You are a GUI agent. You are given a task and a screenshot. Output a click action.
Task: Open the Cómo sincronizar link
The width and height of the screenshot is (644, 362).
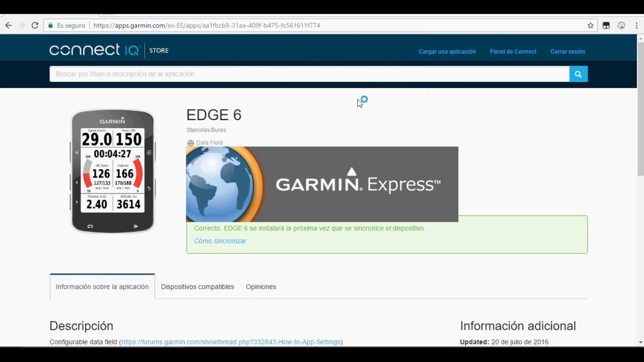(x=220, y=241)
